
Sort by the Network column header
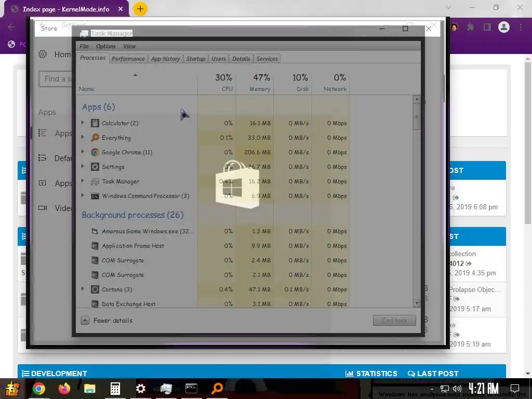coord(330,83)
